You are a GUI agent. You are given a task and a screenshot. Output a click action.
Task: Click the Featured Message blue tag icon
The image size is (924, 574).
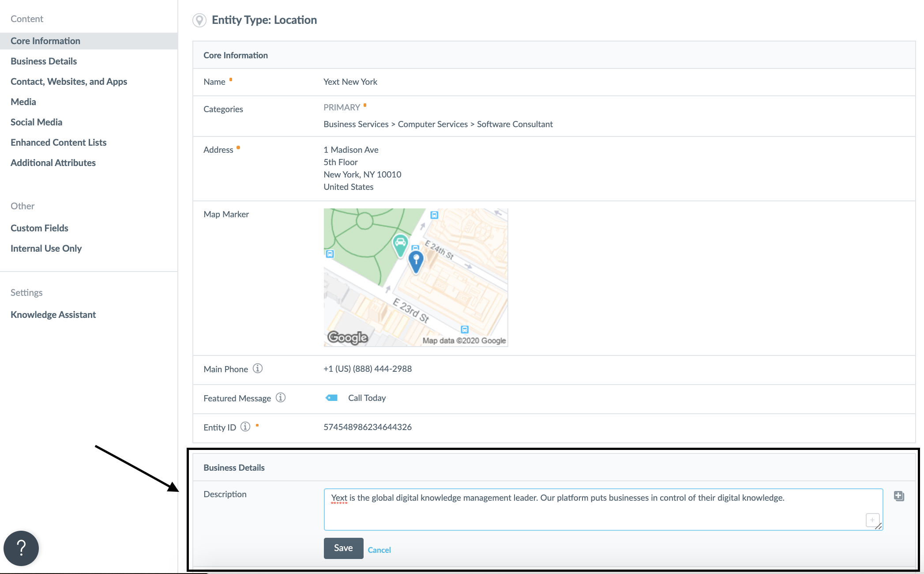pyautogui.click(x=331, y=398)
